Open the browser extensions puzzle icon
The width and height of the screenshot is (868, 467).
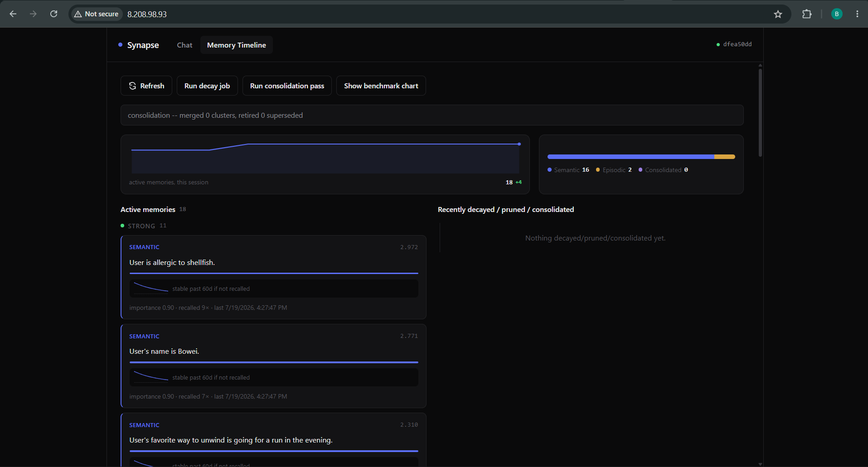click(807, 14)
